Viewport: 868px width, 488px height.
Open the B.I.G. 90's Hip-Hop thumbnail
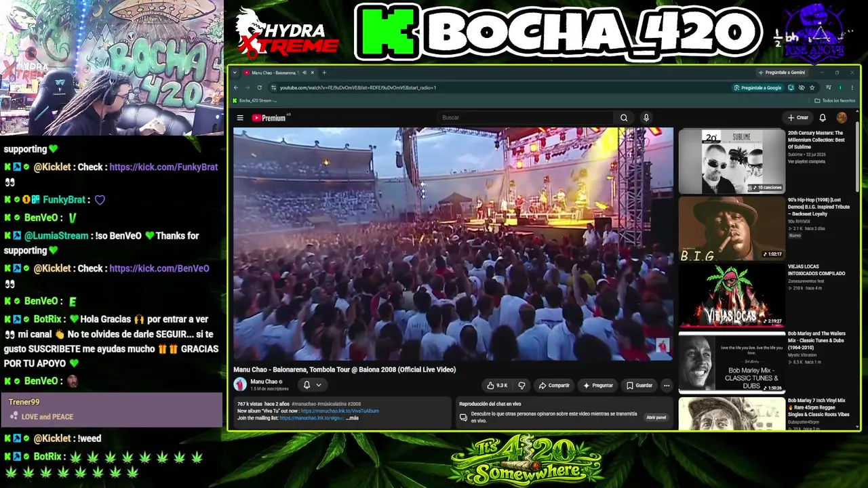click(x=732, y=228)
